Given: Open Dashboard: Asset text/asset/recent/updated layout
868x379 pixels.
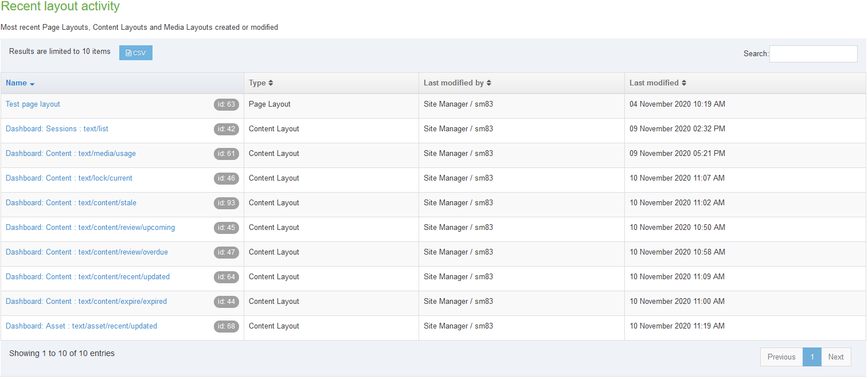Looking at the screenshot, I should 81,326.
